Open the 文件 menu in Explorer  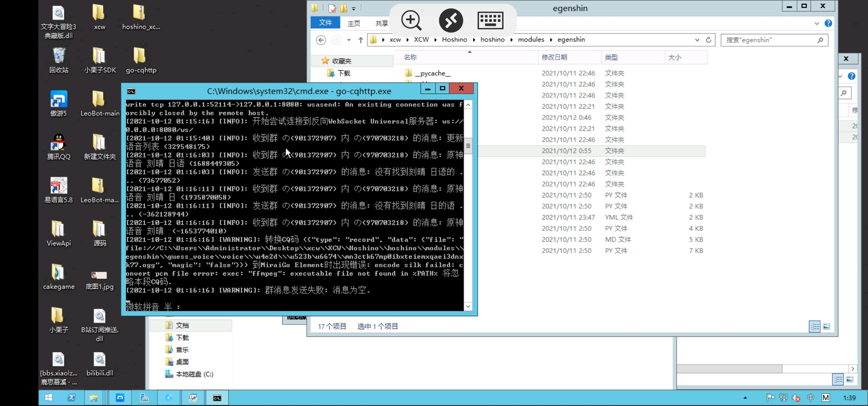pos(325,23)
